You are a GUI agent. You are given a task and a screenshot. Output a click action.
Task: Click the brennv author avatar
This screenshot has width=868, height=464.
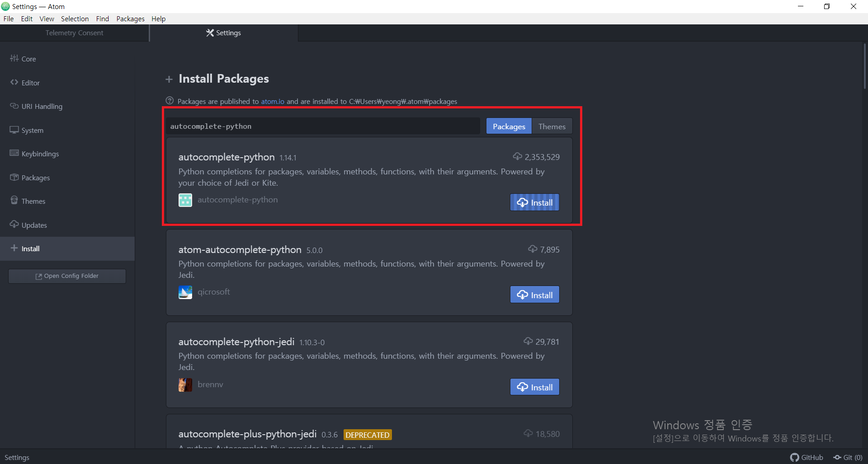pos(185,384)
